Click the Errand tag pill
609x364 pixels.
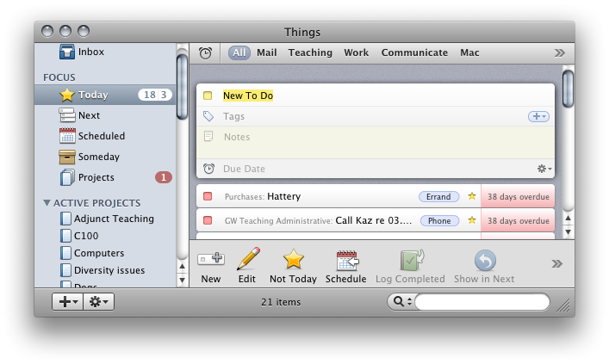tap(439, 197)
